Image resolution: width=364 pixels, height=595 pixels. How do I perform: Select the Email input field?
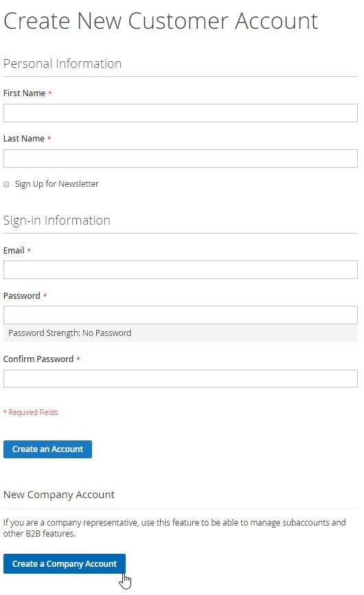181,270
